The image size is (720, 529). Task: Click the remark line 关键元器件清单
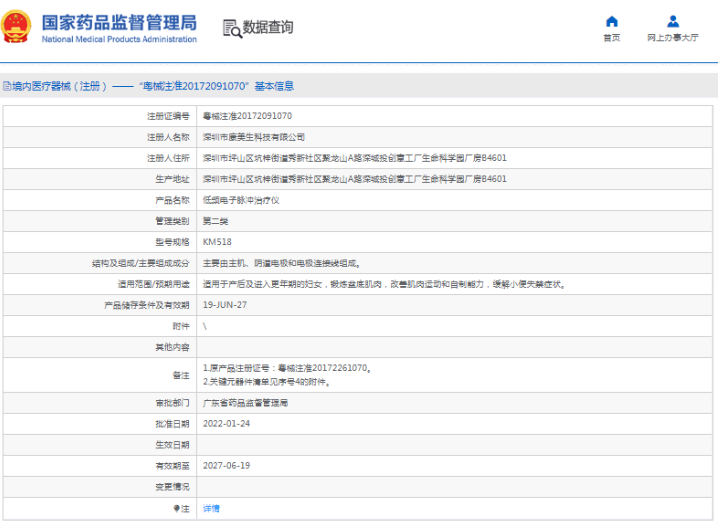[267, 382]
